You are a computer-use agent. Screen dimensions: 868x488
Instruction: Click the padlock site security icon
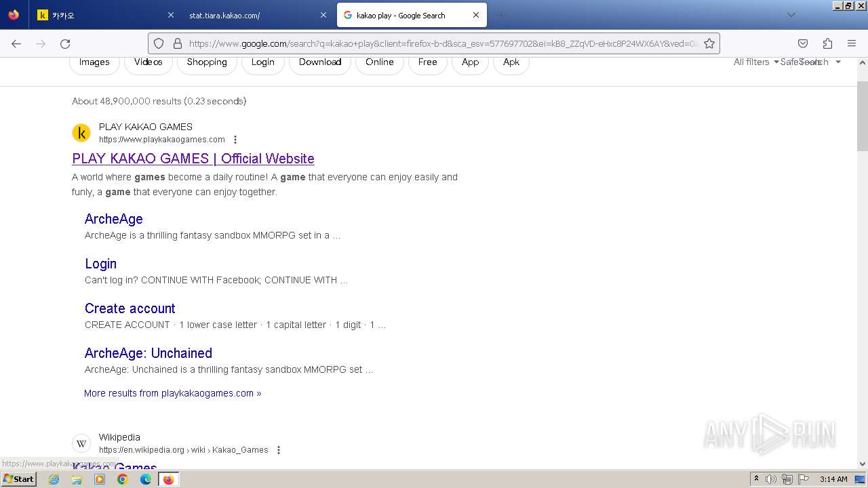(x=178, y=43)
